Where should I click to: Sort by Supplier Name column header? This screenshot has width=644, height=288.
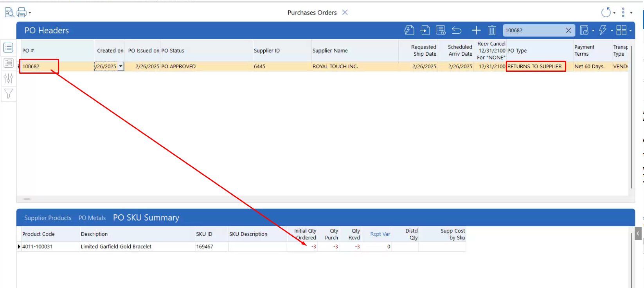click(355, 51)
